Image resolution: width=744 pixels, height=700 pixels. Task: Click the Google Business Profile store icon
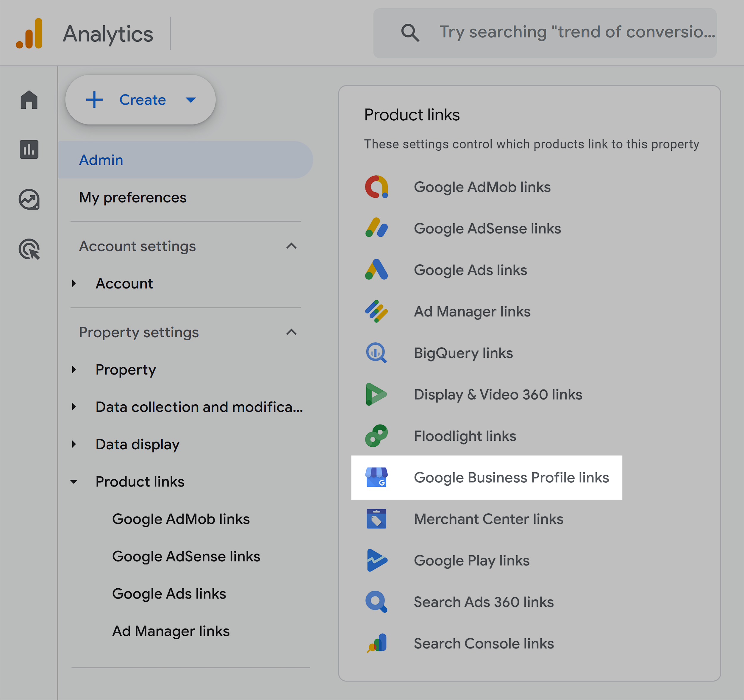[376, 477]
